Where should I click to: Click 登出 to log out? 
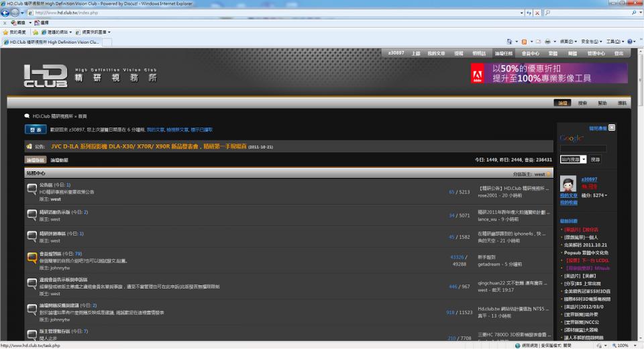click(619, 54)
